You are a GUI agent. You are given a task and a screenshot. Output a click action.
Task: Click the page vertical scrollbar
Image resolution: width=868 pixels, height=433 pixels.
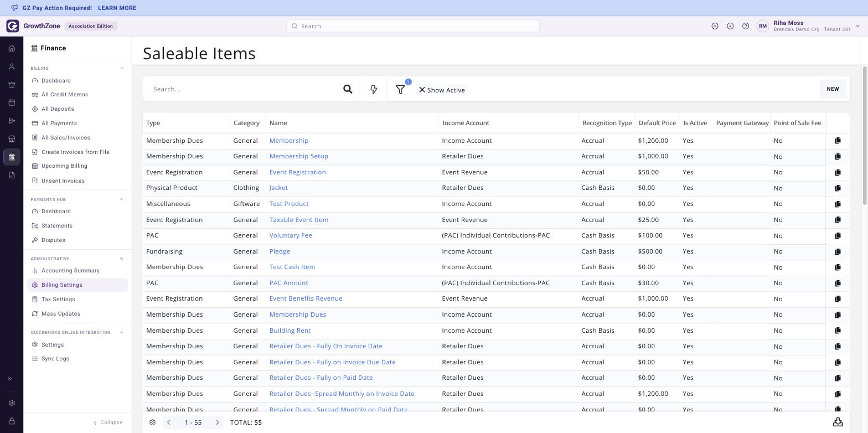tap(865, 136)
